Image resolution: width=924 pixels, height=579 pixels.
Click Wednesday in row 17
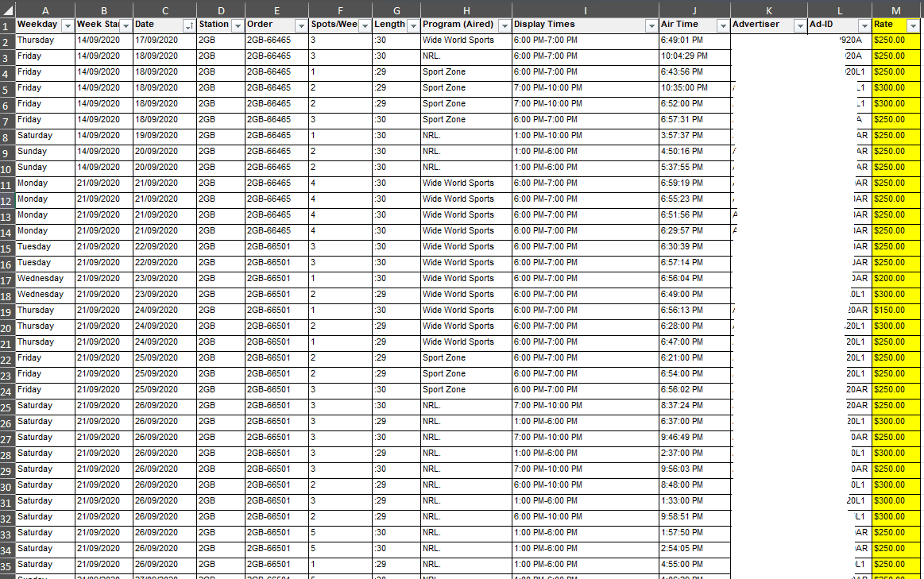tap(40, 279)
